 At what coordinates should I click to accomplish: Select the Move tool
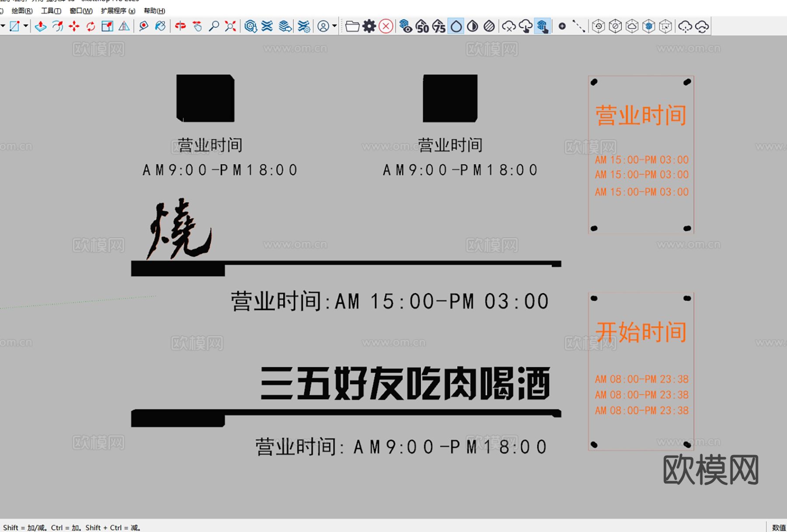point(74,26)
